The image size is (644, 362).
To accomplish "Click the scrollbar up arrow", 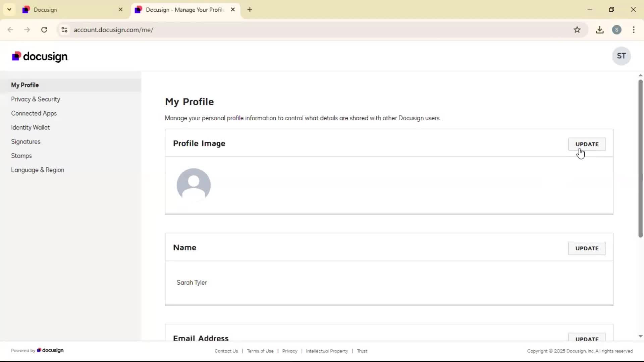I will 640,75.
